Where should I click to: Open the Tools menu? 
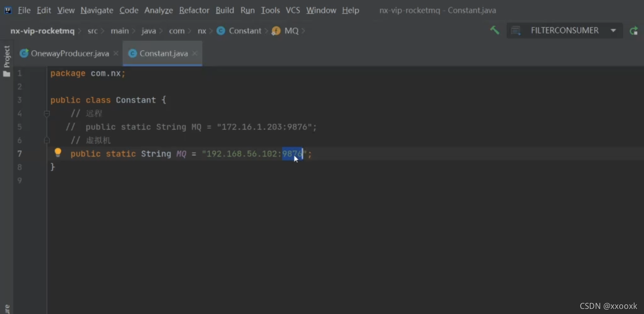[x=270, y=10]
